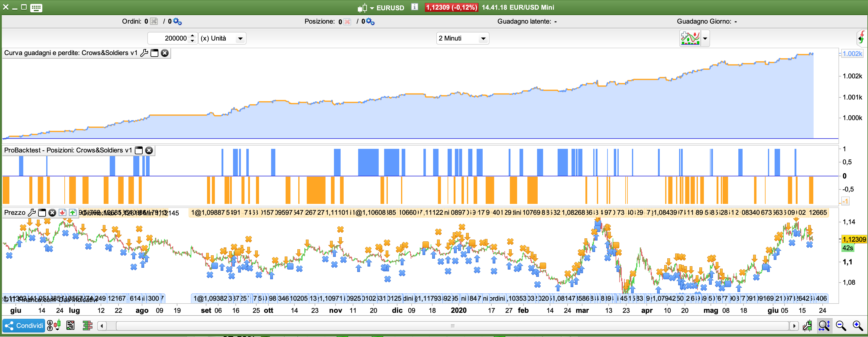Open Prezzo chart settings wrench
Viewport: 868px width, 337px height.
[x=31, y=213]
